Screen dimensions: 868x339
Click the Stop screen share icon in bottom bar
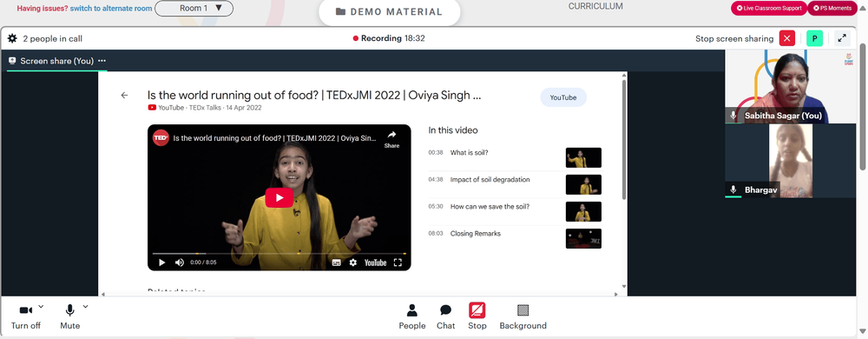coord(477,310)
